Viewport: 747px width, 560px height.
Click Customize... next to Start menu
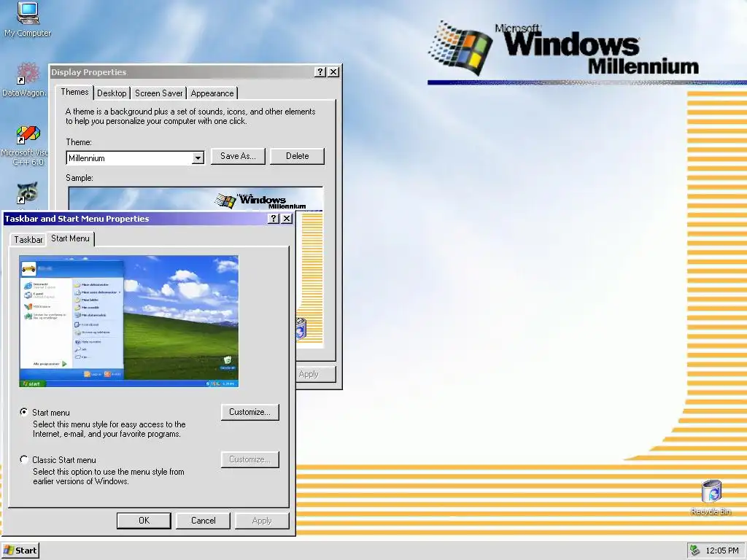[x=249, y=412]
